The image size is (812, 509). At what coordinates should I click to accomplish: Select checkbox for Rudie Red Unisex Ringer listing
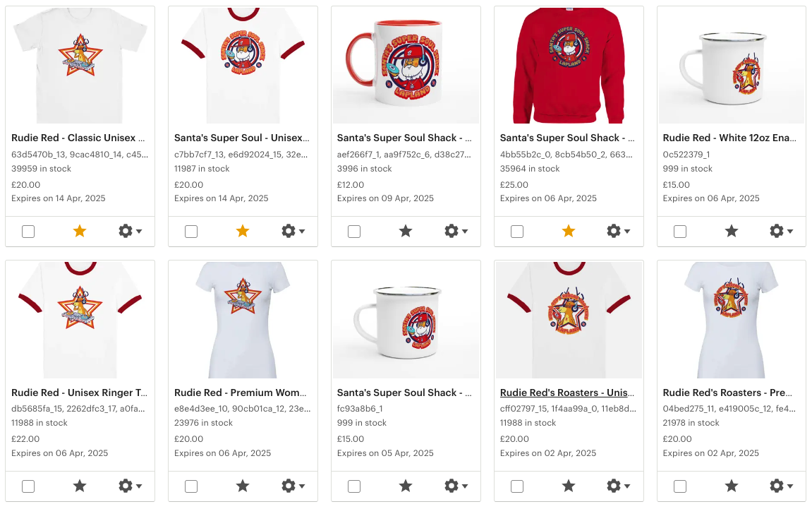pyautogui.click(x=28, y=486)
